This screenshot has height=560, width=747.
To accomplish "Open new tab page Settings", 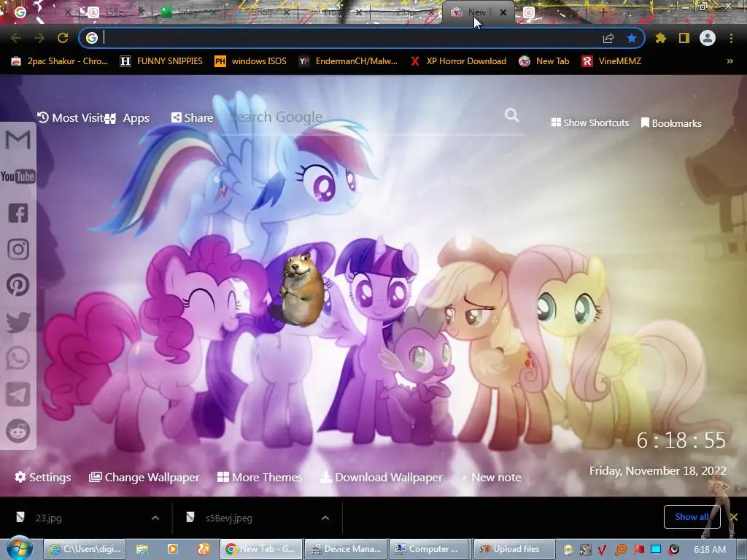I will 43,477.
